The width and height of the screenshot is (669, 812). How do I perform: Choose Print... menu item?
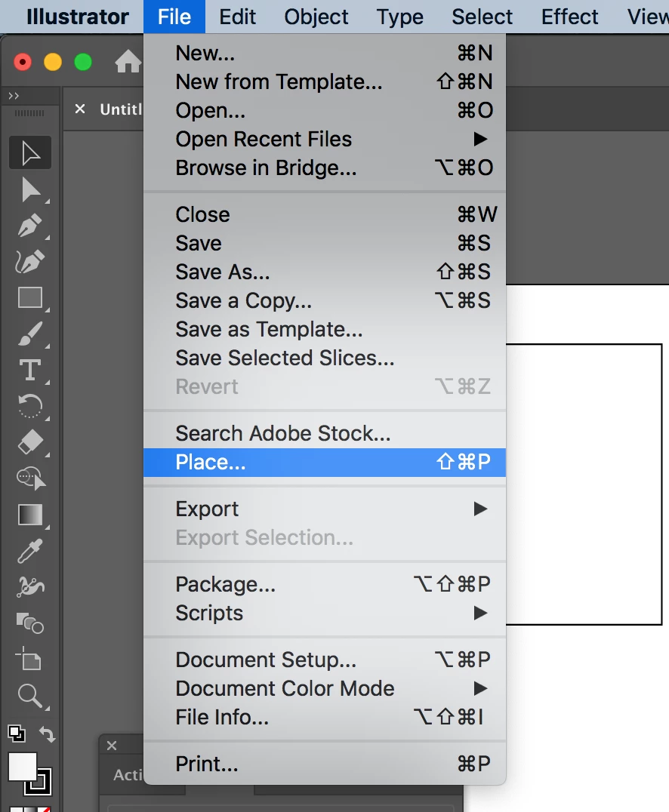coord(325,764)
